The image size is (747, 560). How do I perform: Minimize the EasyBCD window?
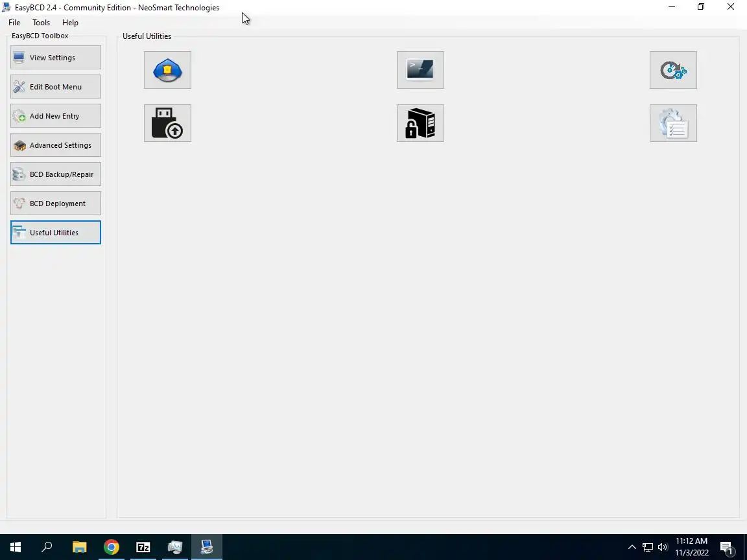coord(672,7)
